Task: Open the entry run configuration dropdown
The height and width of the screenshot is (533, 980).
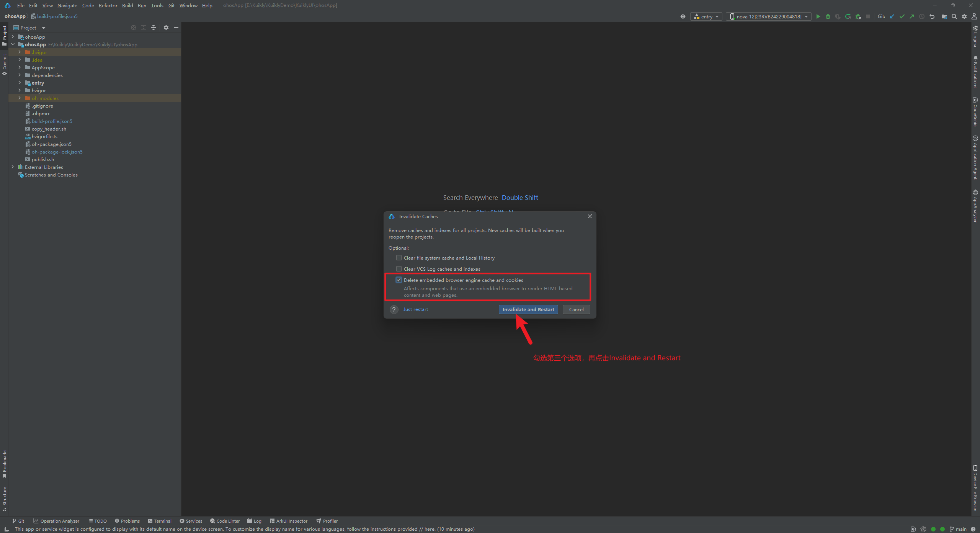Action: (706, 16)
